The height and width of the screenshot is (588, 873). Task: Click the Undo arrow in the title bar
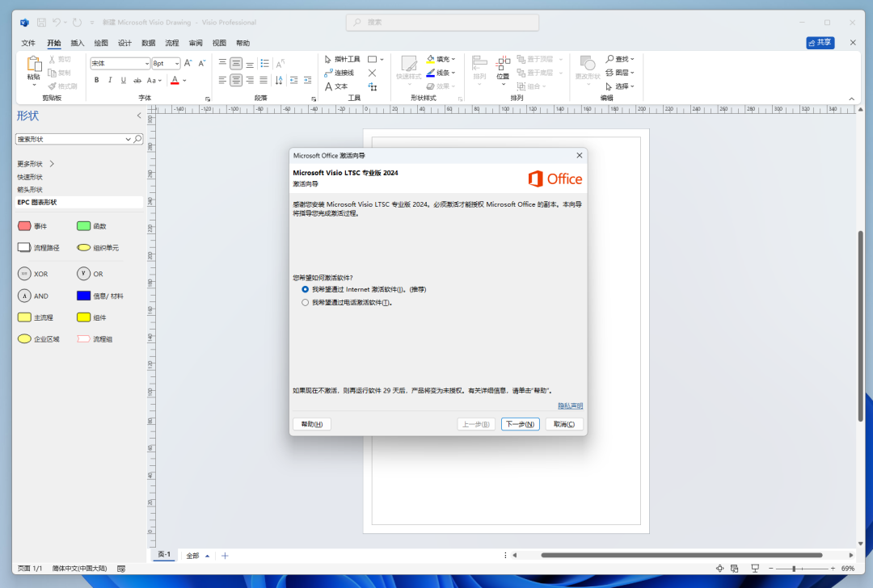point(57,23)
